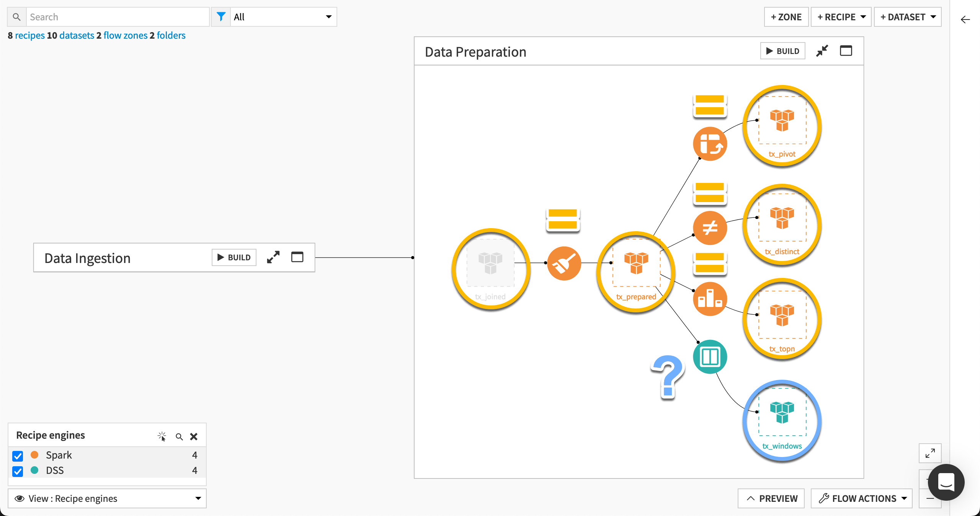
Task: Click the zoom-to-fit icon
Action: (x=930, y=453)
